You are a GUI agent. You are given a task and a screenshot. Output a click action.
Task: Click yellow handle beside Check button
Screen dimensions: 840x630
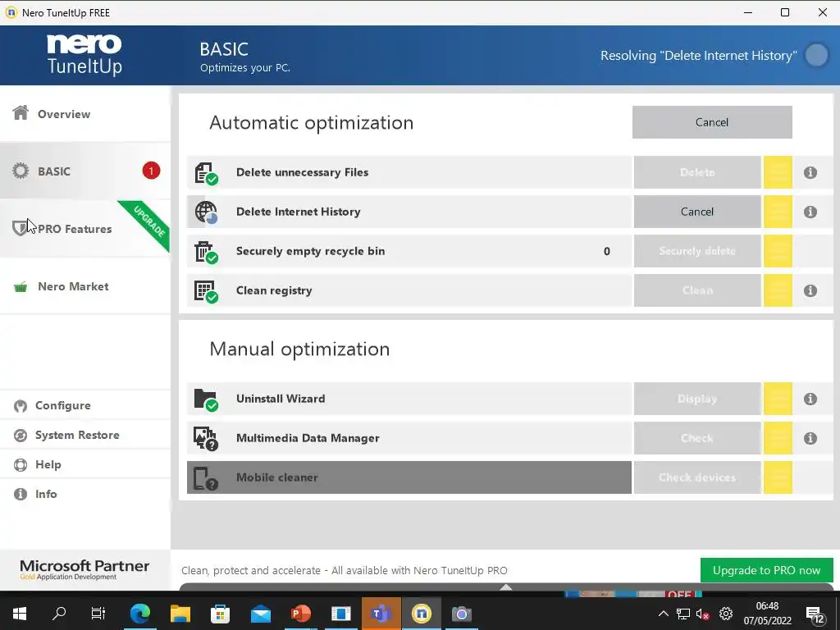coord(778,438)
